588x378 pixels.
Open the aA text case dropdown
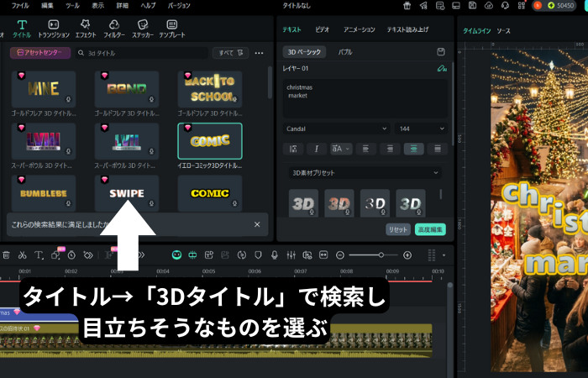[x=341, y=149]
